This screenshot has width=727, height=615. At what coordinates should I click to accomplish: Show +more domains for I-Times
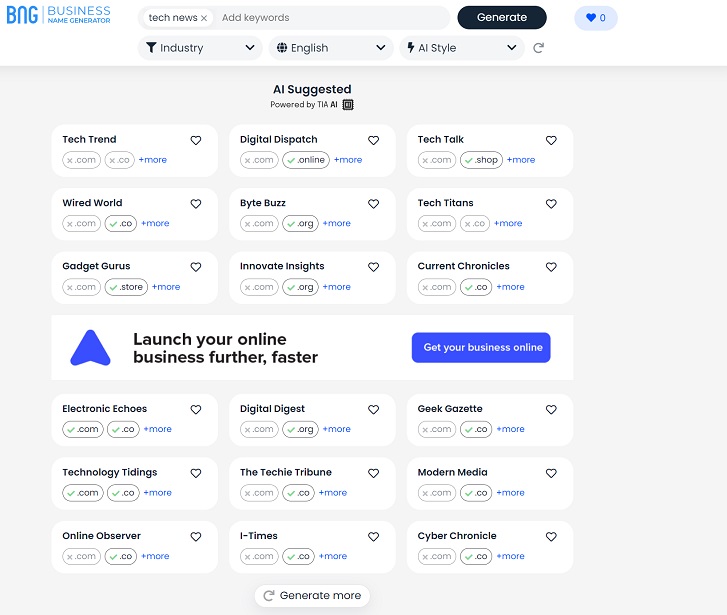click(332, 556)
